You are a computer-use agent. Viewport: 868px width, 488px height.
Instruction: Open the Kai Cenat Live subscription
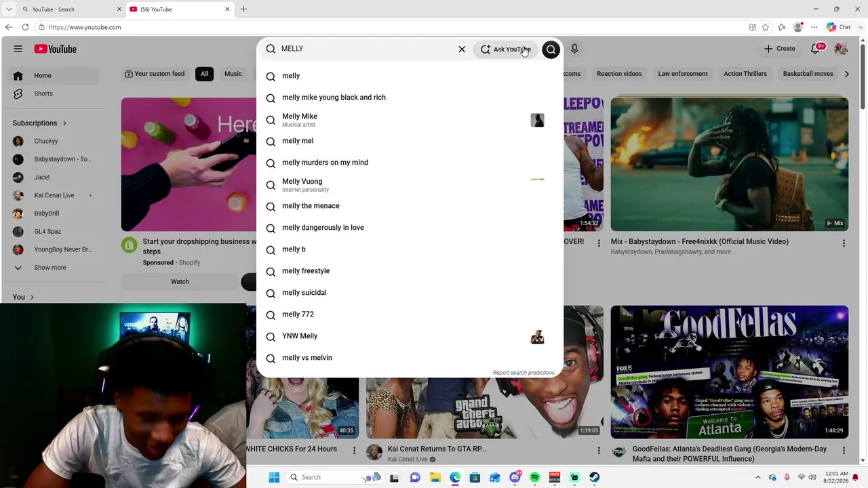point(56,195)
